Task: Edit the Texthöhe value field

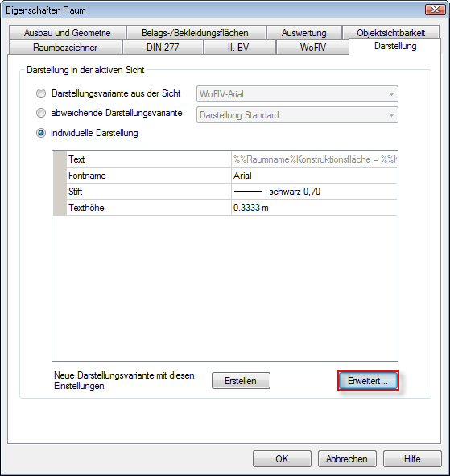Action: pos(314,208)
